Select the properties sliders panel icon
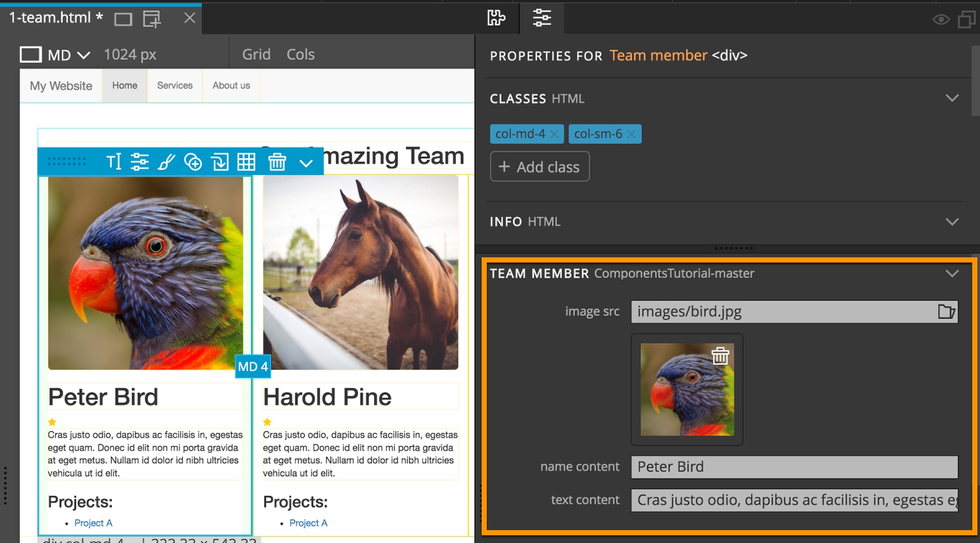Image resolution: width=980 pixels, height=543 pixels. tap(542, 18)
